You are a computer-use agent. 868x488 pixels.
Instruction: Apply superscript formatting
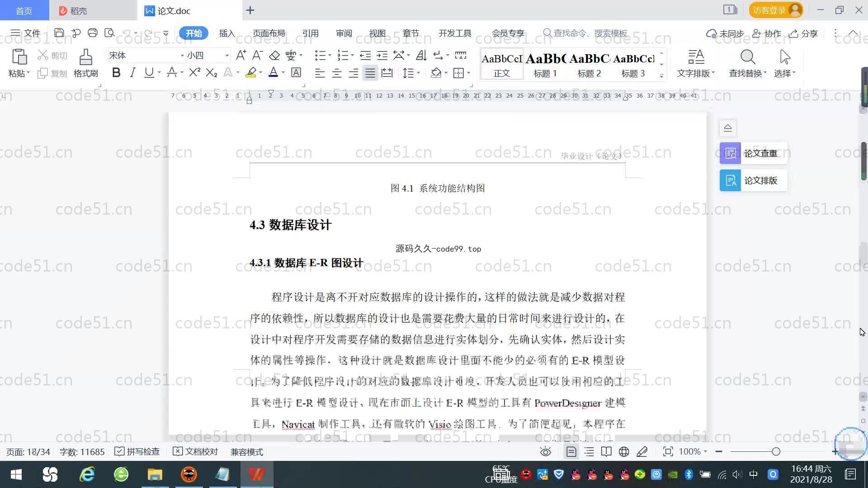[195, 73]
